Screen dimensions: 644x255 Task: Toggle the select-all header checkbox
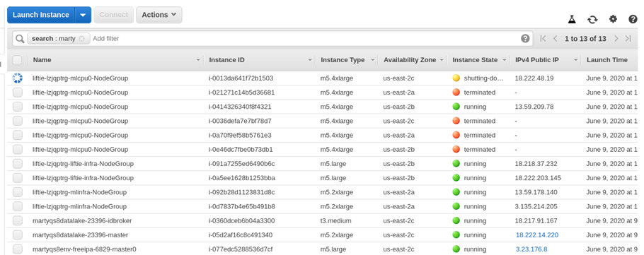(x=17, y=60)
